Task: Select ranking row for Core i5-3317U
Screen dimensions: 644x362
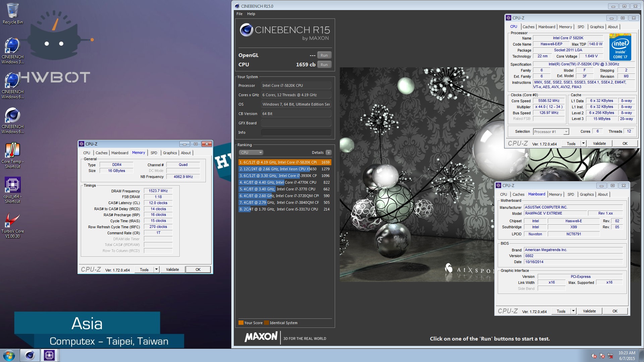Action: (x=285, y=209)
